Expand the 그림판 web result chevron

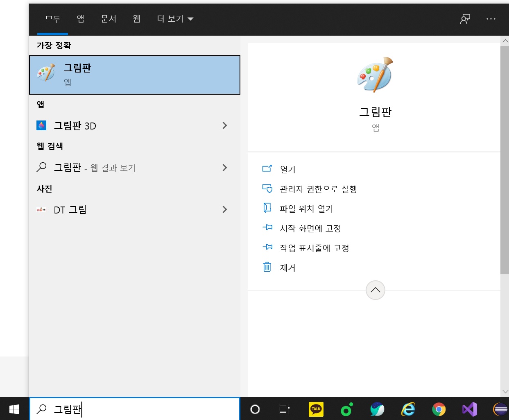224,167
